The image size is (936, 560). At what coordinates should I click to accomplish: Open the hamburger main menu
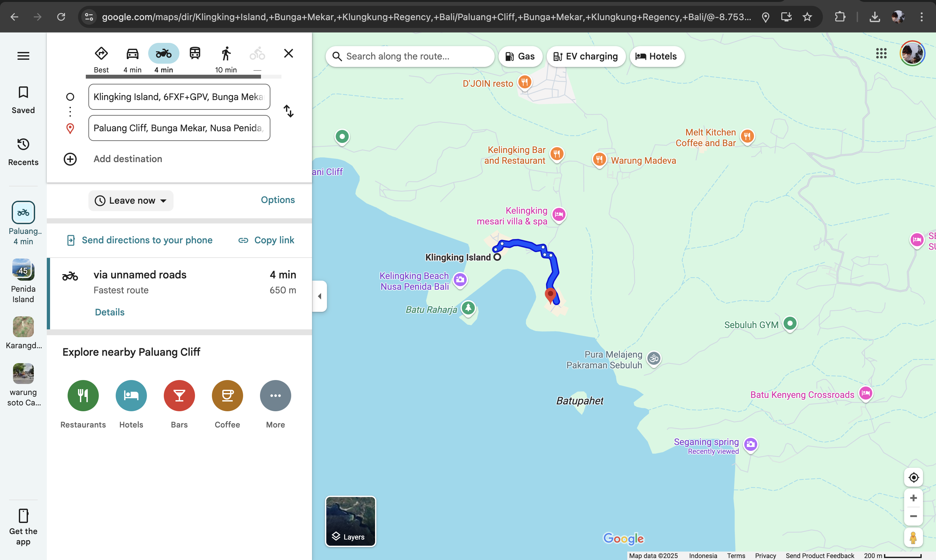coord(23,56)
